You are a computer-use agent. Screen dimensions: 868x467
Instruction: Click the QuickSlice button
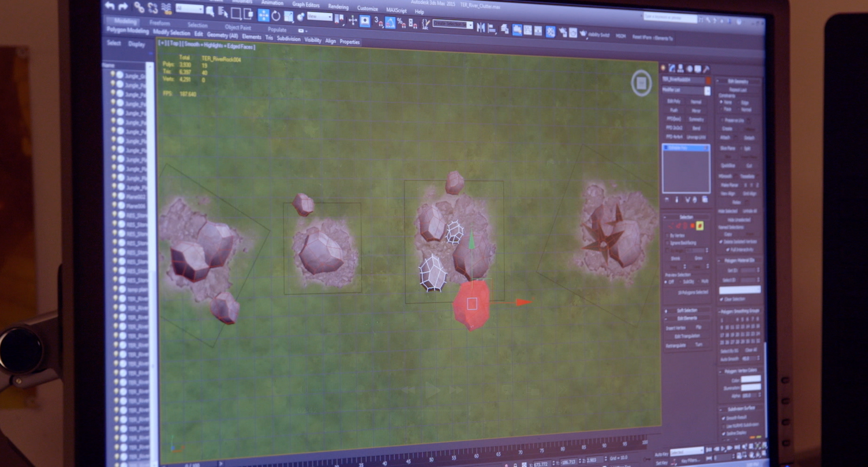coord(728,166)
